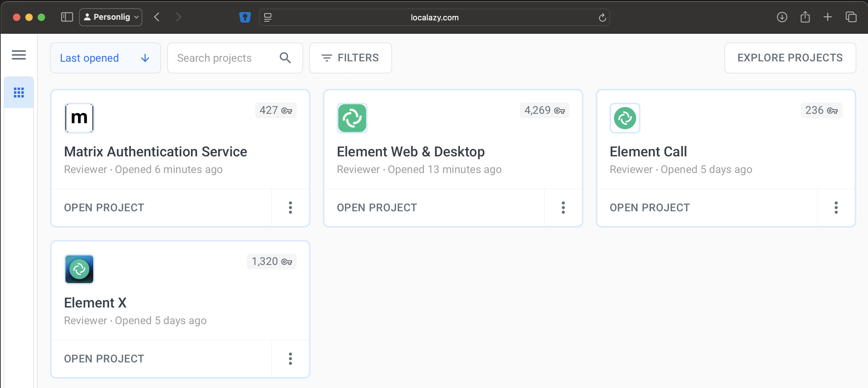Screen dimensions: 868x388
Task: Click 'Reviewer · Opened 13 minutes ago' text
Action: click(x=419, y=169)
